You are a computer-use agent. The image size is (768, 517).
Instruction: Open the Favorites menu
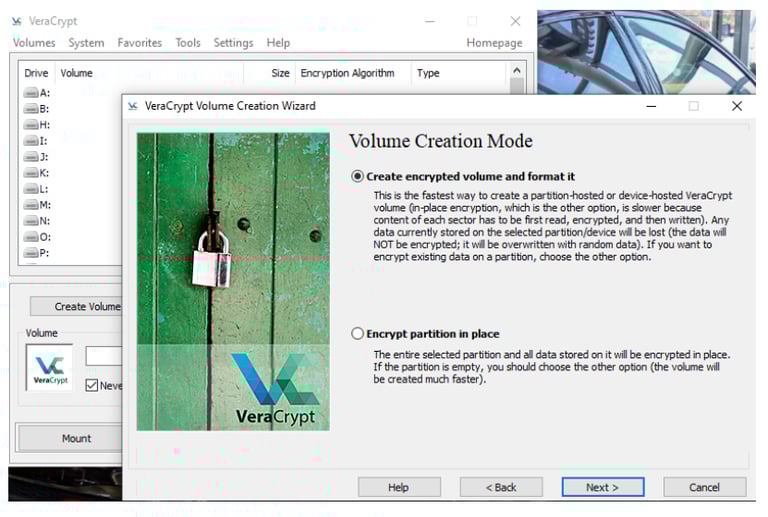pyautogui.click(x=140, y=43)
